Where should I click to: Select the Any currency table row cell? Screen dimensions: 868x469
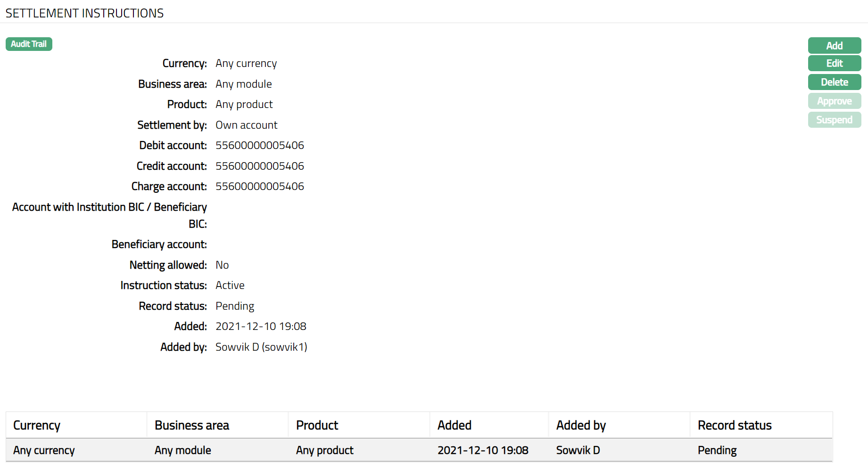tap(44, 450)
